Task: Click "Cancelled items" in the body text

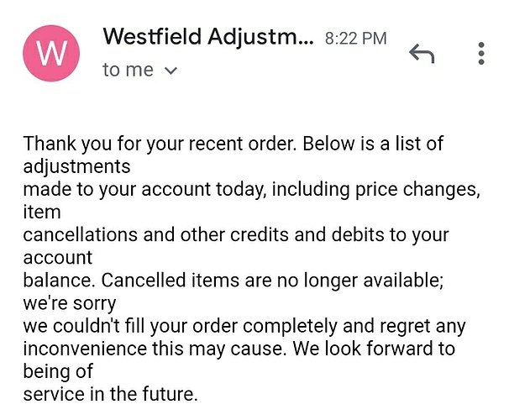Action: click(x=171, y=280)
